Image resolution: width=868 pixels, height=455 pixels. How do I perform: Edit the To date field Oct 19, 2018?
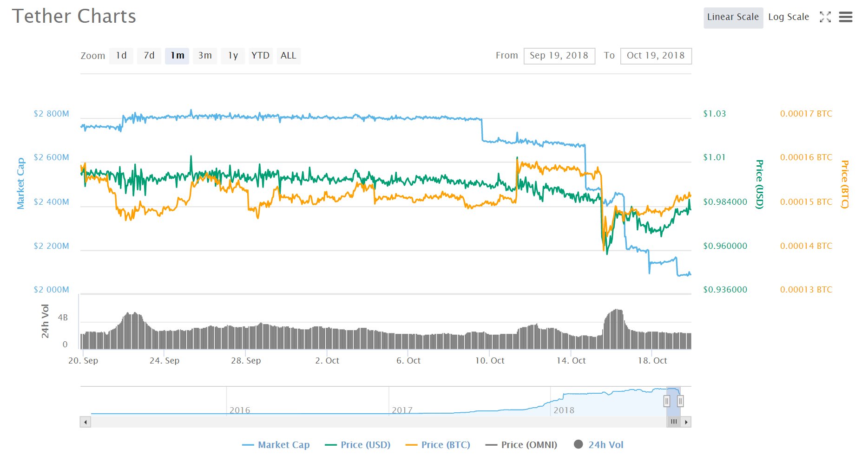656,56
